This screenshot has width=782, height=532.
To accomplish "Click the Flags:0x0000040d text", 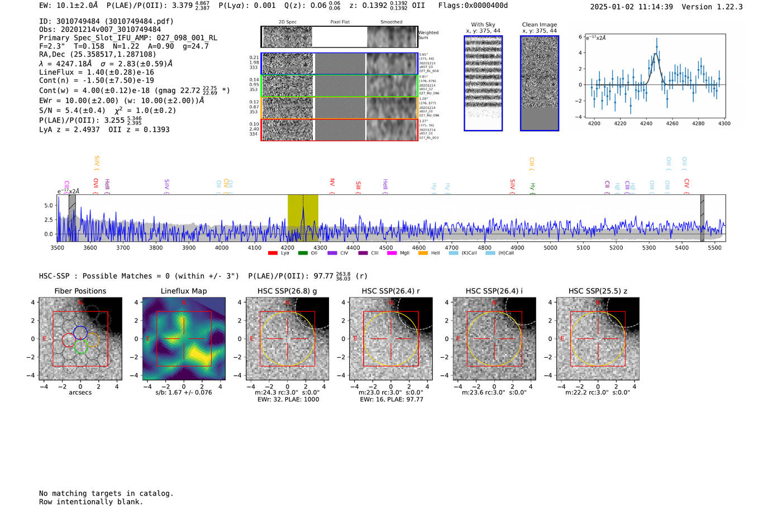I will (473, 6).
